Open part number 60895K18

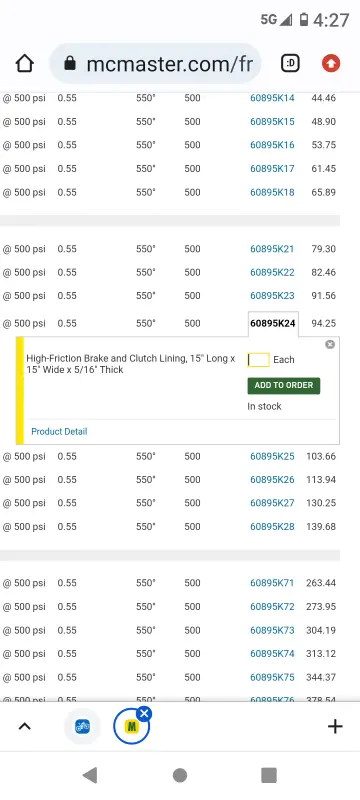[x=272, y=192]
